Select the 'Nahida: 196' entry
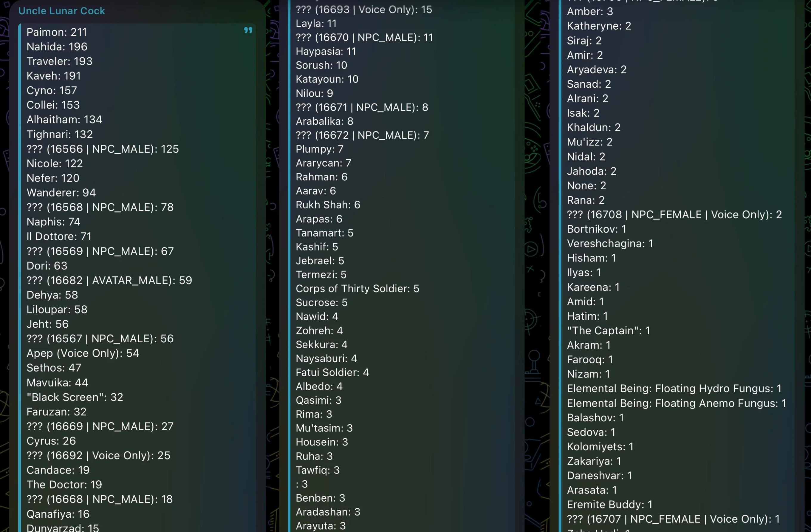 57,47
